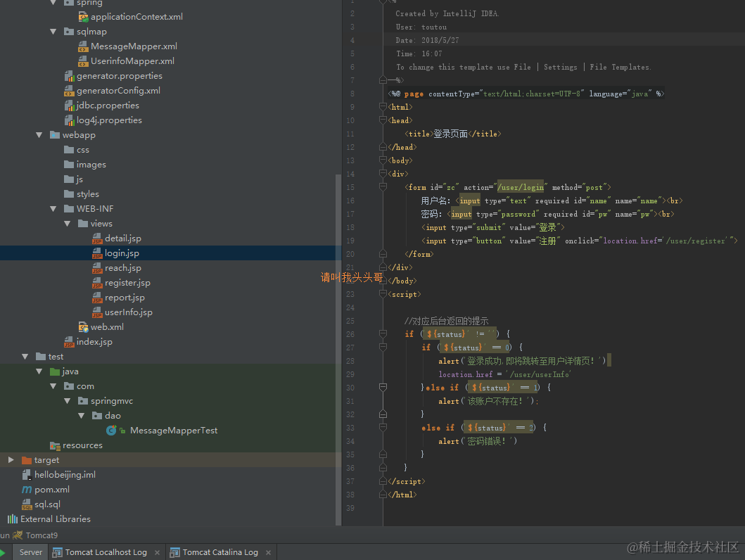The width and height of the screenshot is (745, 560).
Task: Click the Tomcat9 label in Run bar
Action: point(42,535)
